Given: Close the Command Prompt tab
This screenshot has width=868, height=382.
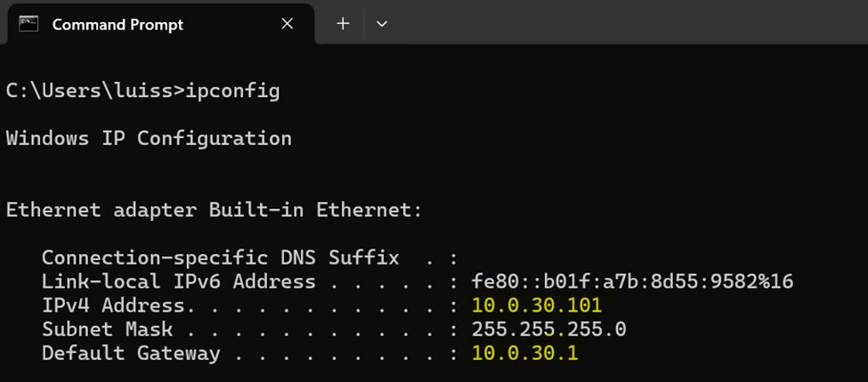Looking at the screenshot, I should pos(287,24).
